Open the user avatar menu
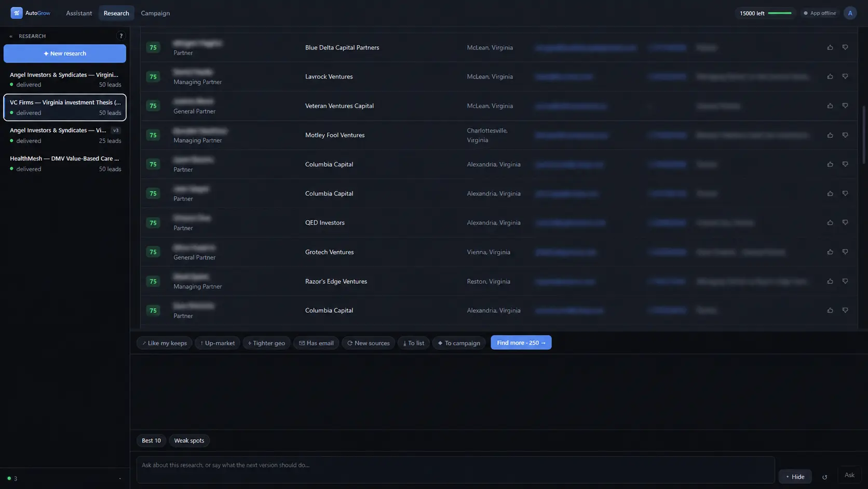This screenshot has width=868, height=489. [x=850, y=13]
